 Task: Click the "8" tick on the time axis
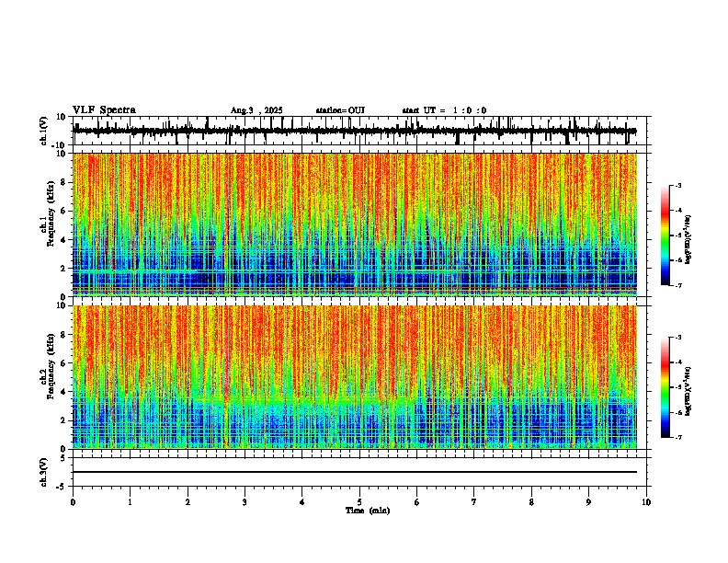531,502
